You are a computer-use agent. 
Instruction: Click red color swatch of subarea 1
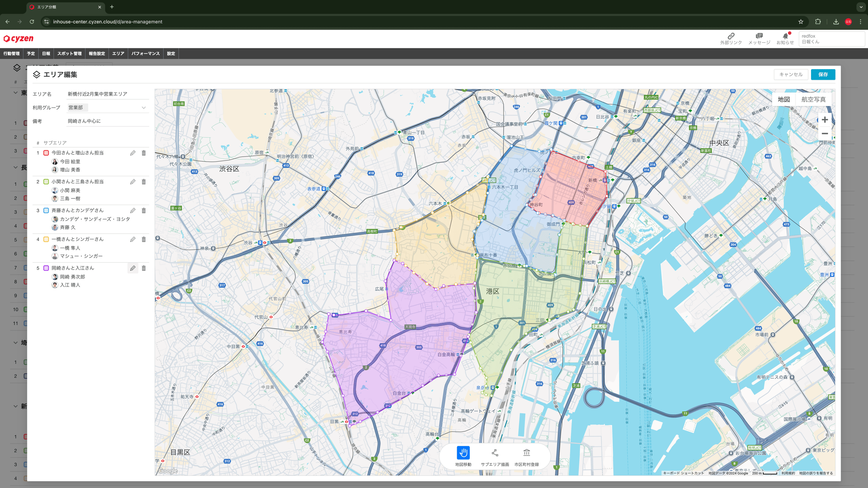click(46, 153)
